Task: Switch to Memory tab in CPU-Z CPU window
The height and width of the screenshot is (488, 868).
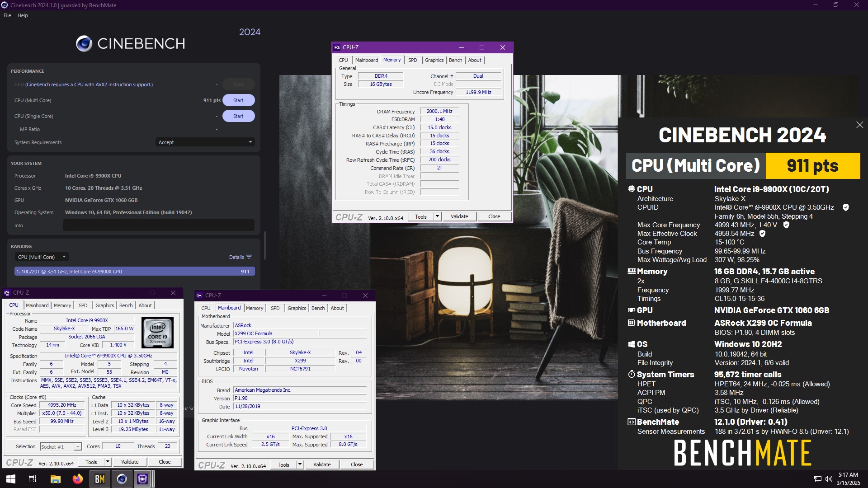Action: pos(62,305)
